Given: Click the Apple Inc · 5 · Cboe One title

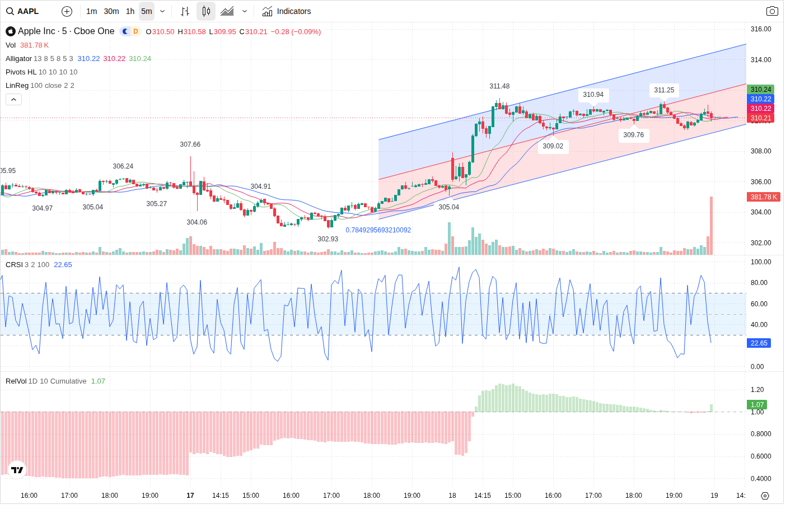Looking at the screenshot, I should point(66,31).
